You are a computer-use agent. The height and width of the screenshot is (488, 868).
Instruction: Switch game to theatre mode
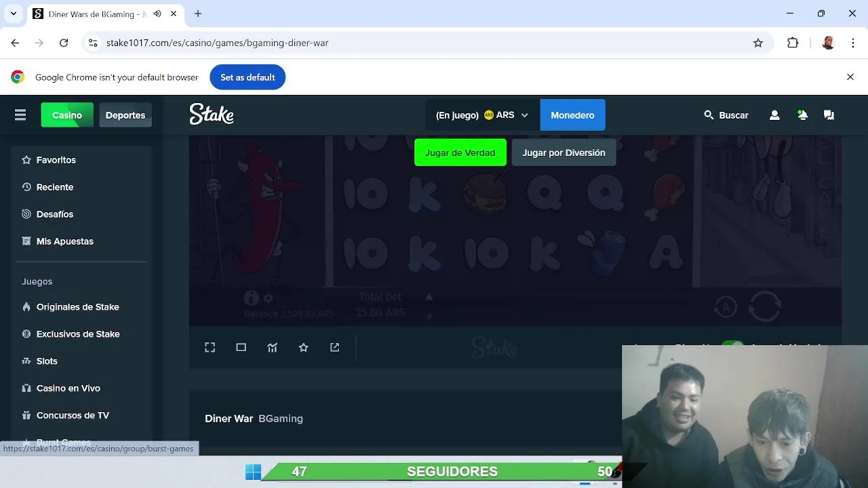click(x=241, y=347)
